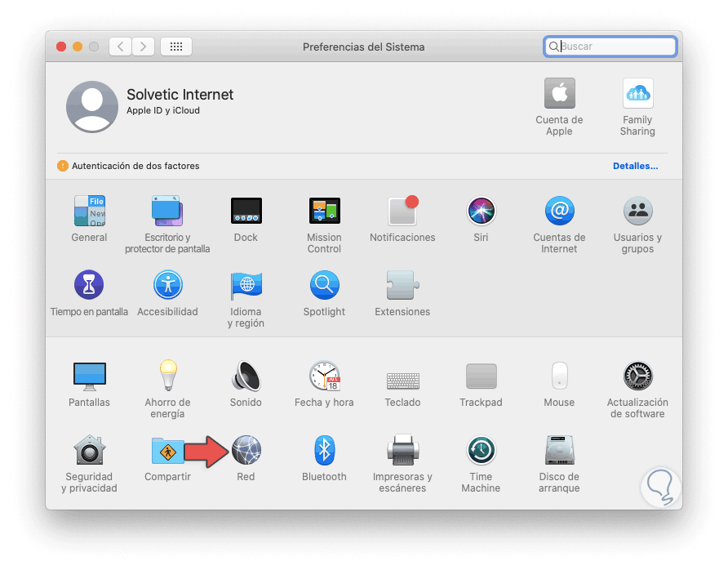The width and height of the screenshot is (728, 570).
Task: Open Ahorro de energía pane
Action: click(x=168, y=376)
